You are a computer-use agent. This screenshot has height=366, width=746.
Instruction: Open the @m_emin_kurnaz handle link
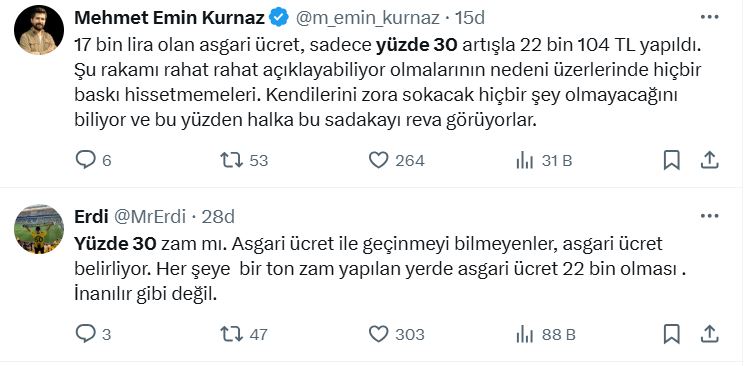[x=368, y=18]
